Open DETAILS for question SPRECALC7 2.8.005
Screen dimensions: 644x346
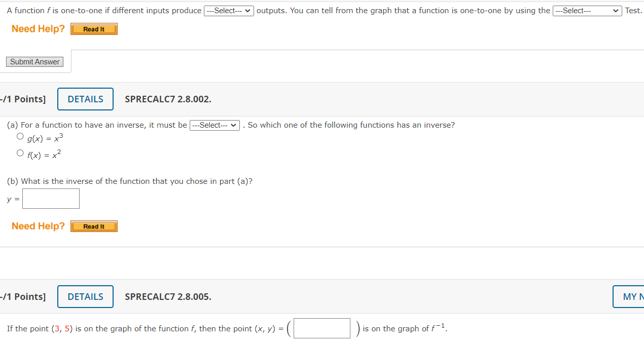click(x=85, y=297)
